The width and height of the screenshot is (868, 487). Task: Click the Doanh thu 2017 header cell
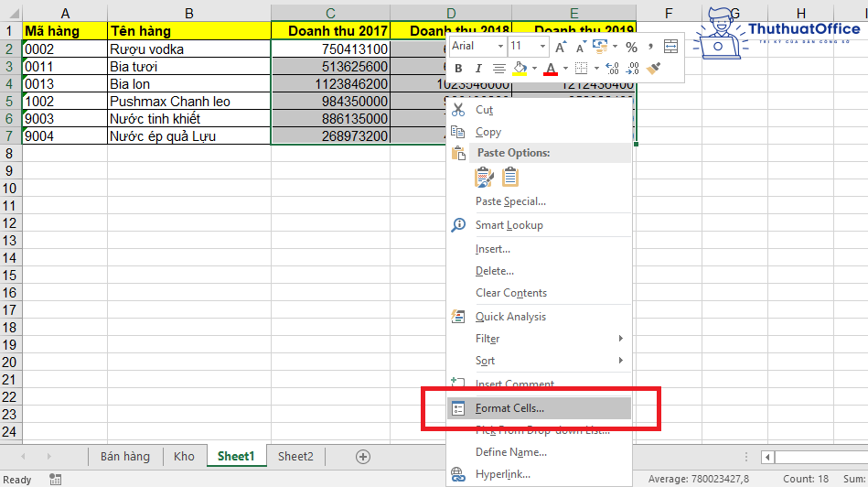(x=330, y=31)
